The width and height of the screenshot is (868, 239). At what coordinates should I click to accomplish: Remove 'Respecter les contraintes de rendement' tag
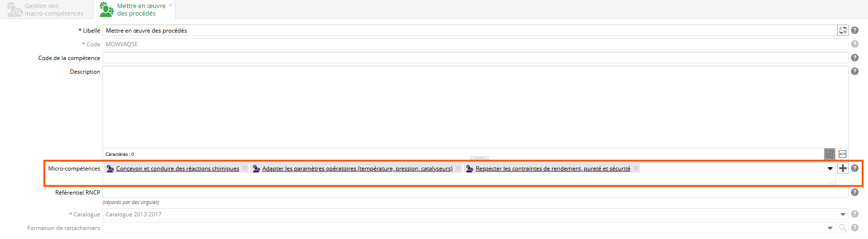tap(636, 169)
